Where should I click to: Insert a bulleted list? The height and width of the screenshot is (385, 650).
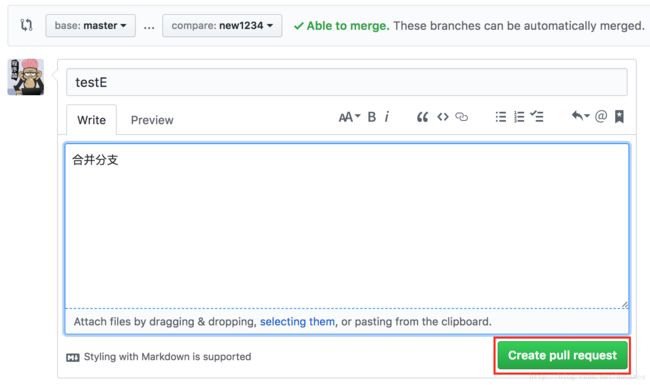click(x=501, y=117)
